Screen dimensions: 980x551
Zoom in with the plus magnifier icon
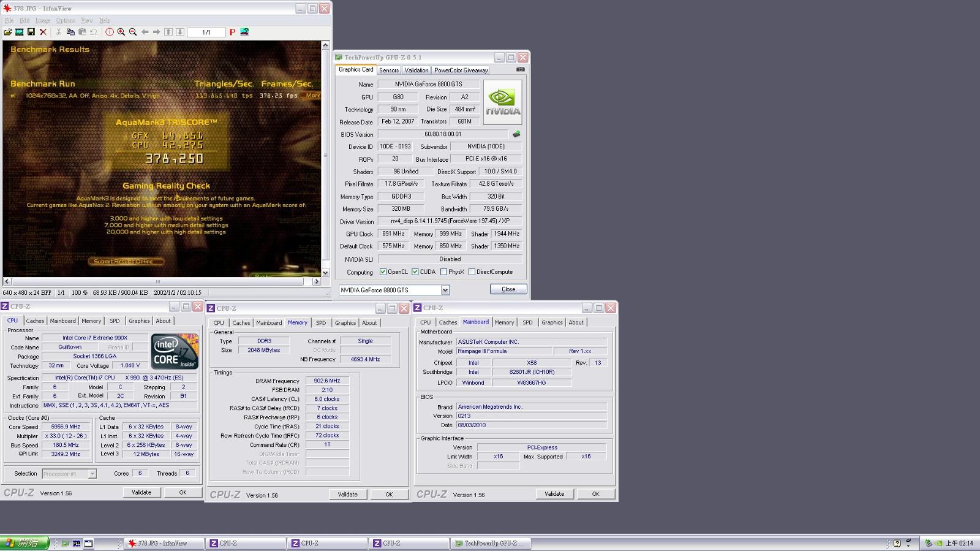coord(121,32)
